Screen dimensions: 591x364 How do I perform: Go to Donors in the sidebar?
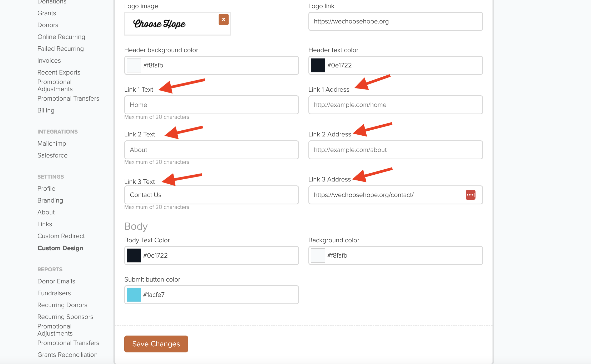48,25
